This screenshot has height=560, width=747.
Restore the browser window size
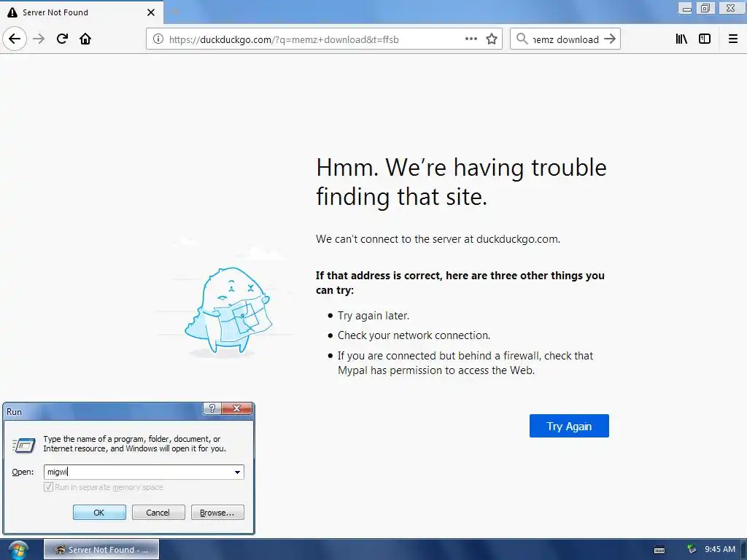pos(705,8)
